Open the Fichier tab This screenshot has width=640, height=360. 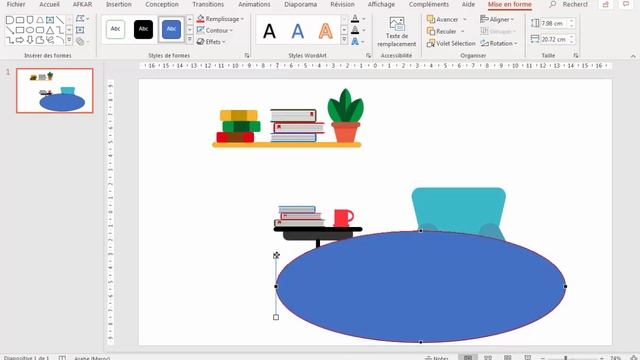point(16,4)
